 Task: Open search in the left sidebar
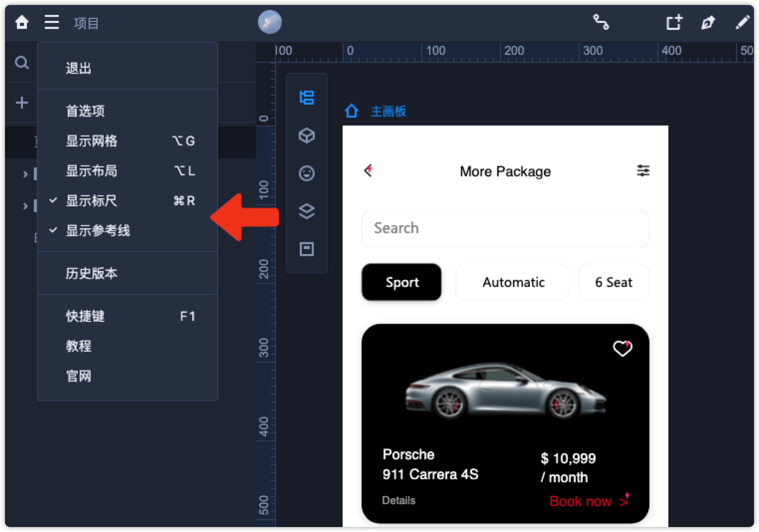pyautogui.click(x=22, y=63)
